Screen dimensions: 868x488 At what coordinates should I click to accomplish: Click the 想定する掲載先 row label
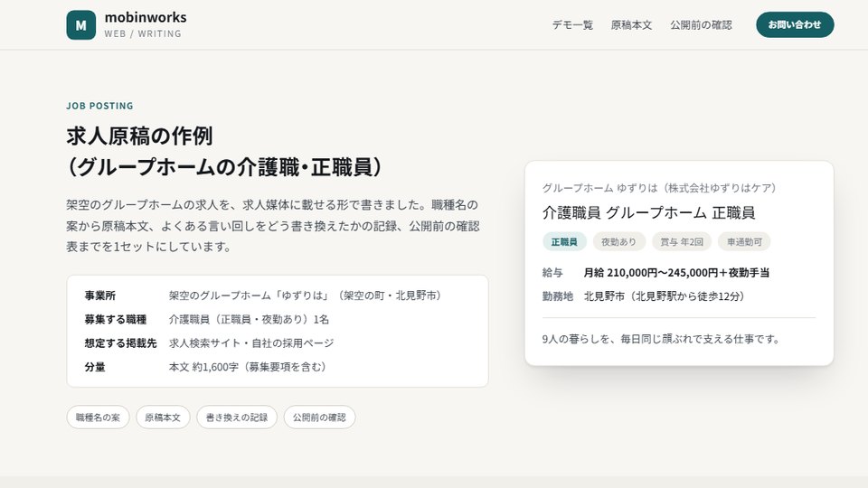pyautogui.click(x=120, y=343)
